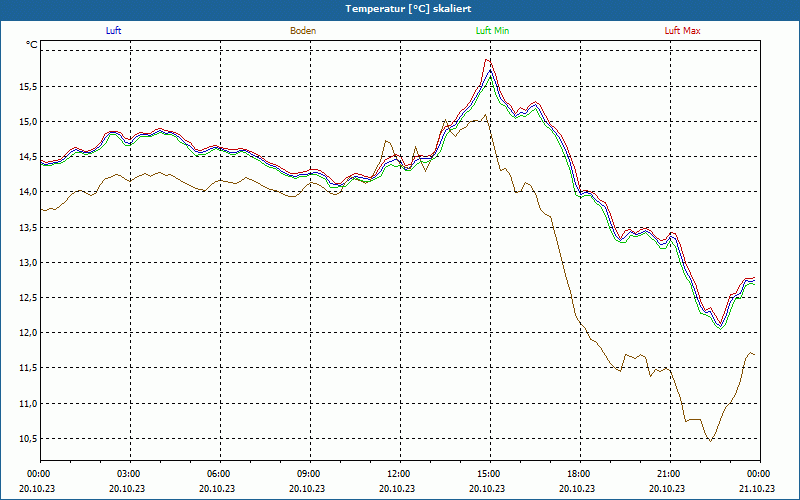Viewport: 800px width, 500px height.
Task: Click the 15,5 y-axis value
Action: (29, 87)
